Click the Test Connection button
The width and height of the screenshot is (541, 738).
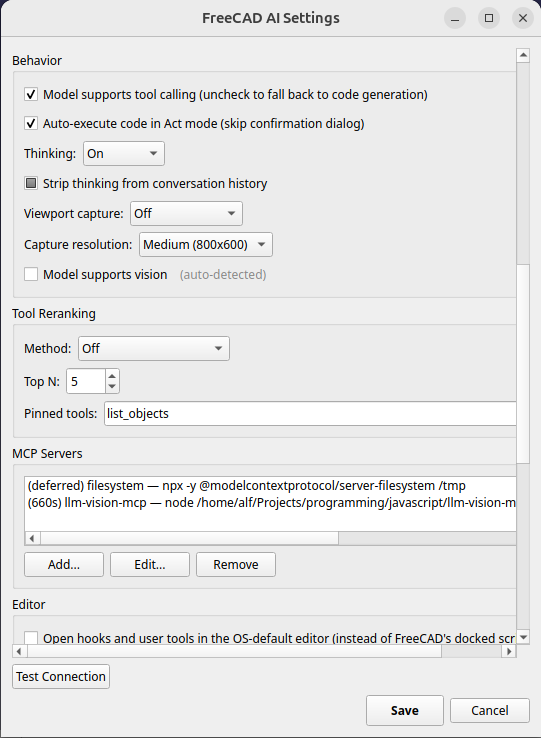61,676
